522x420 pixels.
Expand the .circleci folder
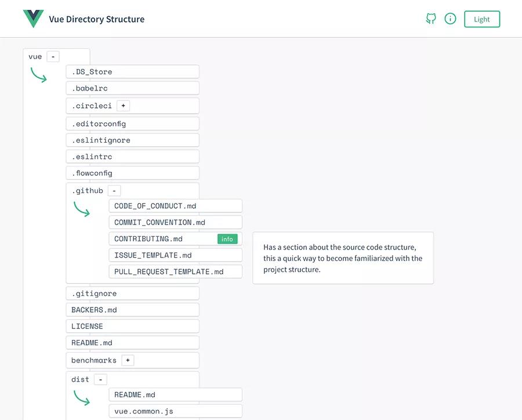pyautogui.click(x=123, y=106)
